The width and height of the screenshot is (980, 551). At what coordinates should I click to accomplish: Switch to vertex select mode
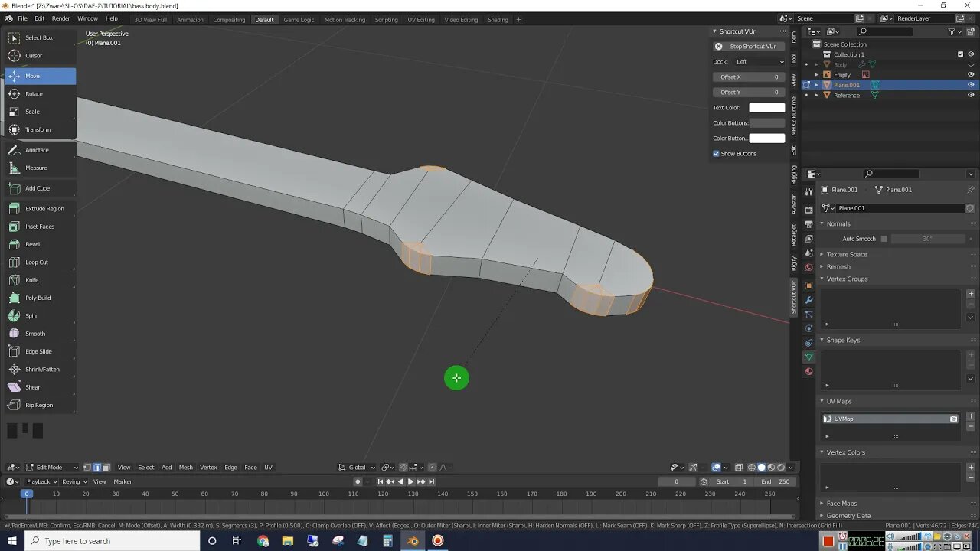point(87,468)
